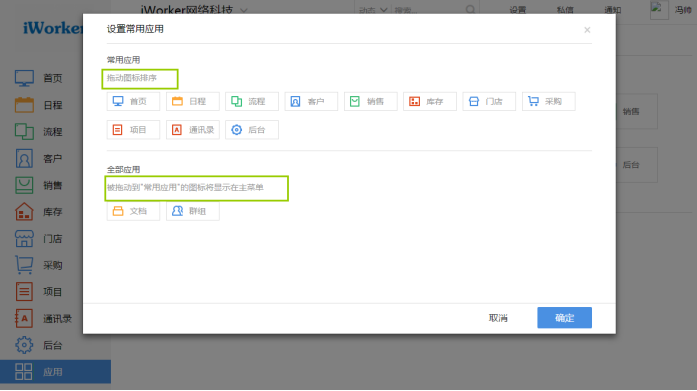Viewport: 697px width, 391px height.
Task: Select the 门店 store icon in the sidebar
Action: click(x=24, y=239)
